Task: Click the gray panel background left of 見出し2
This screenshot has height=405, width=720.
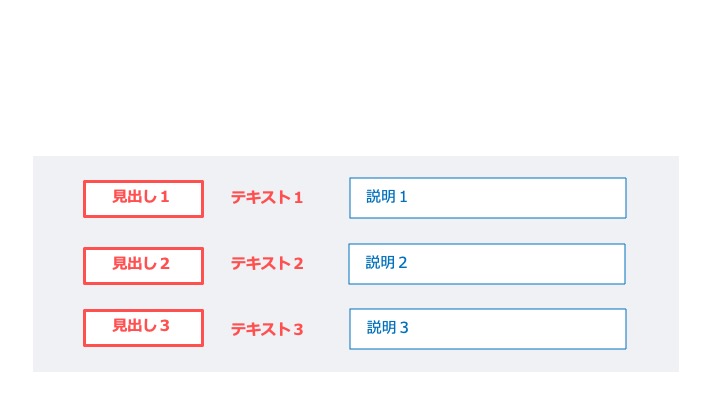Action: click(58, 266)
